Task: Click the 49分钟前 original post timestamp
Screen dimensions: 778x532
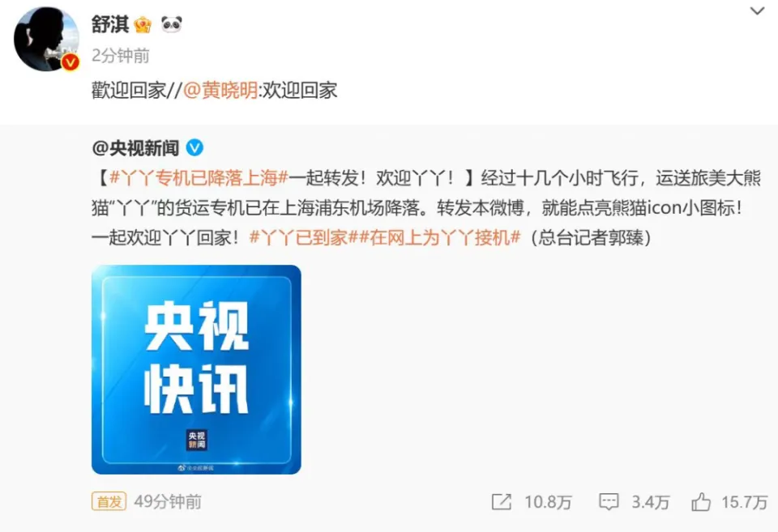Action: (x=168, y=502)
